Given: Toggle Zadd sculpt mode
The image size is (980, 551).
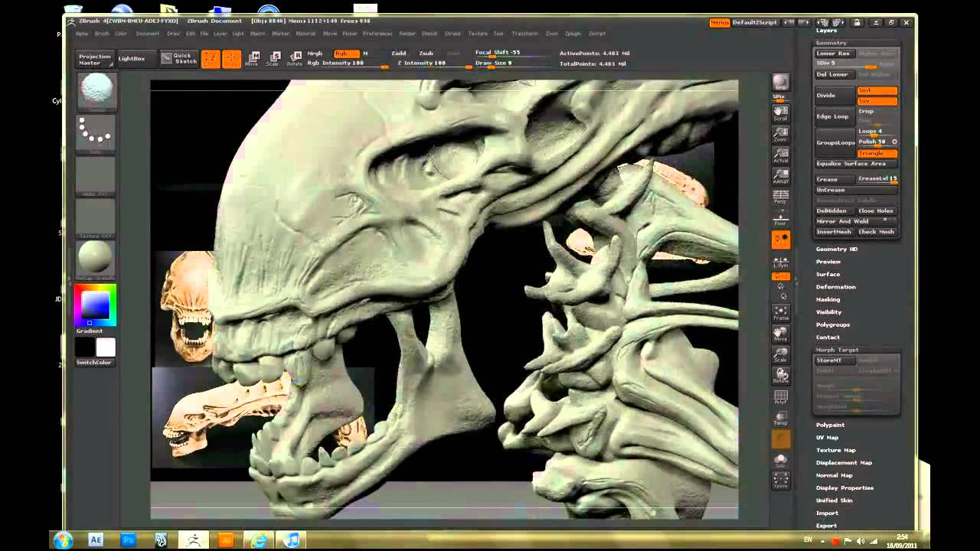Looking at the screenshot, I should point(399,54).
